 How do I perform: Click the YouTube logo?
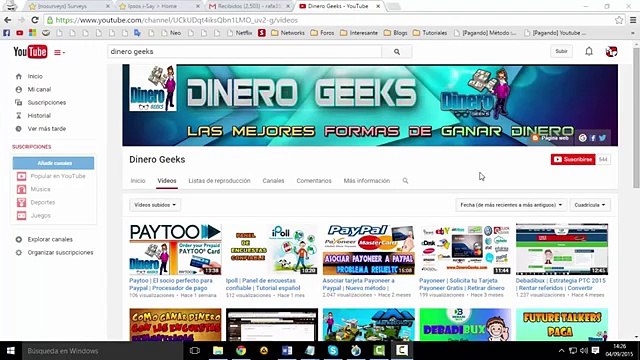(30, 52)
